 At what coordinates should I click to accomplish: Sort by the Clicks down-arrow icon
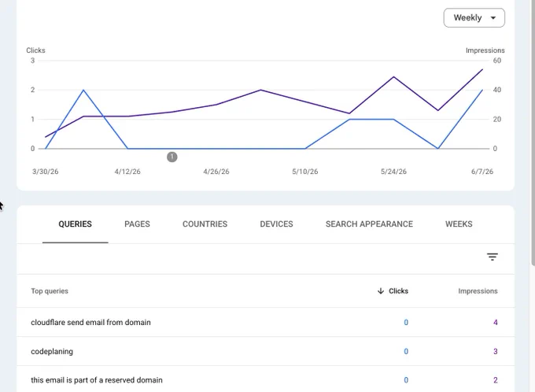click(381, 291)
